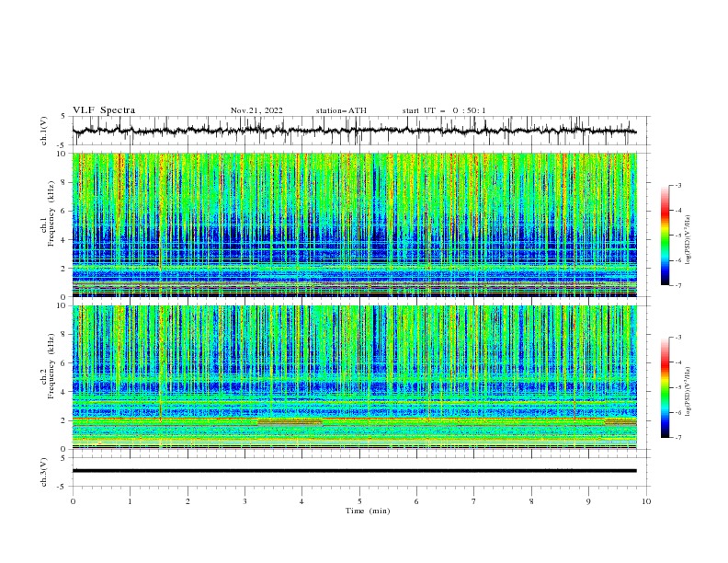Click the lower colorbar "log(PSD)(V²/Hz)" label

(688, 391)
